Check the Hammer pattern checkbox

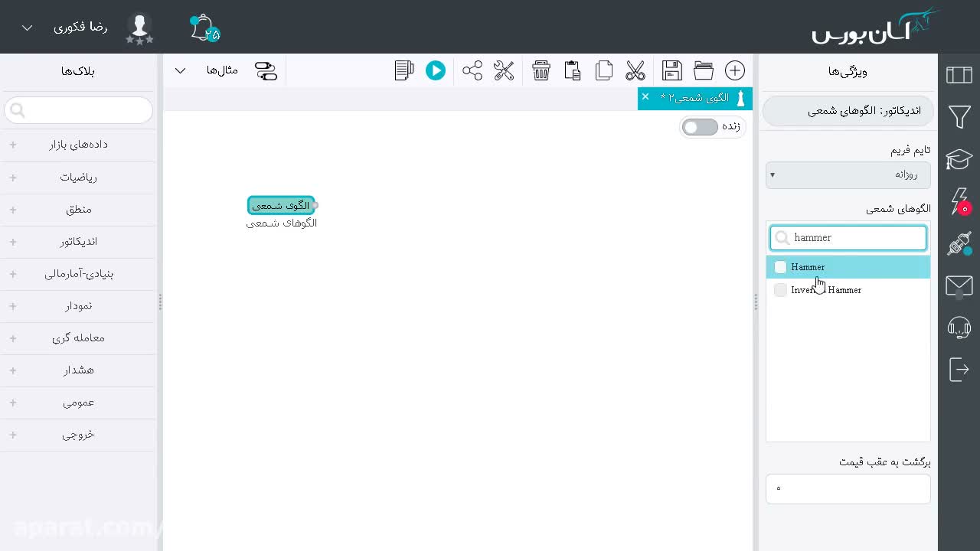780,267
